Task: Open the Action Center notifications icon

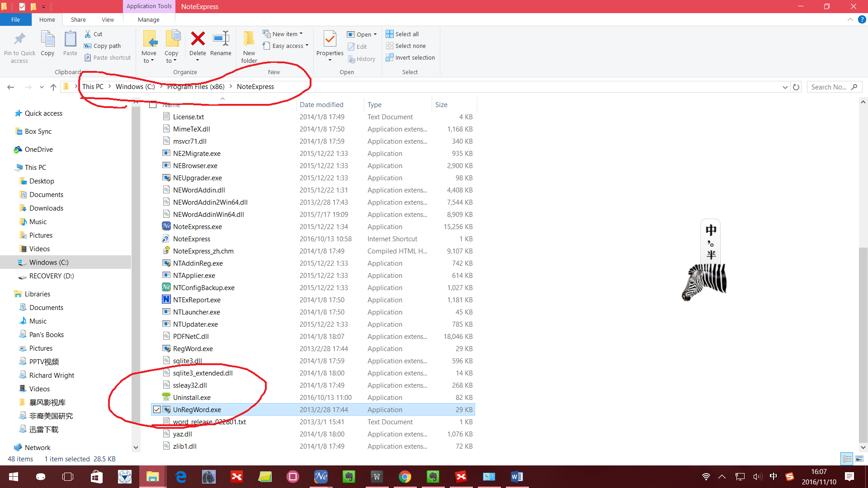Action: point(849,477)
